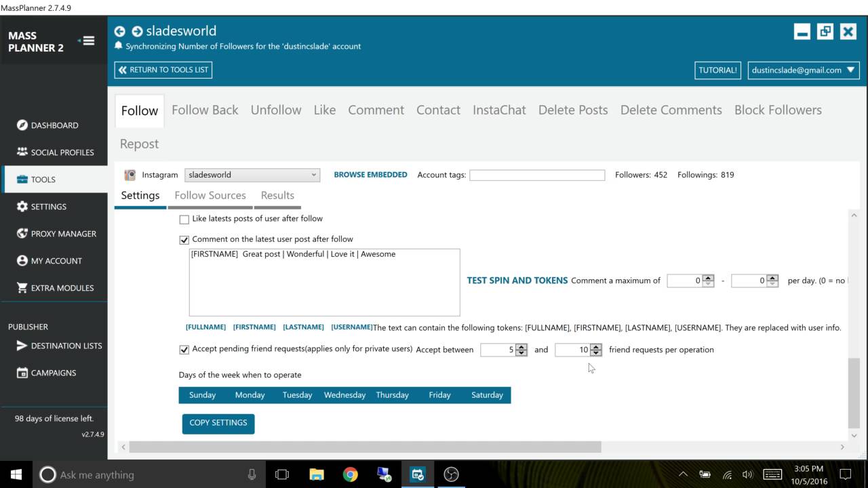868x488 pixels.
Task: Open the sladesworld Instagram account dropdown
Action: coord(252,175)
